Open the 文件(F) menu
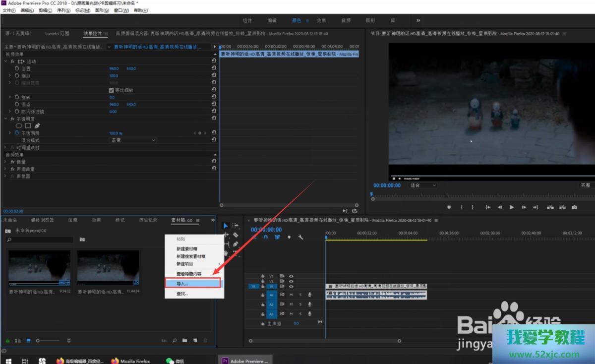Image resolution: width=595 pixels, height=364 pixels. (9, 10)
